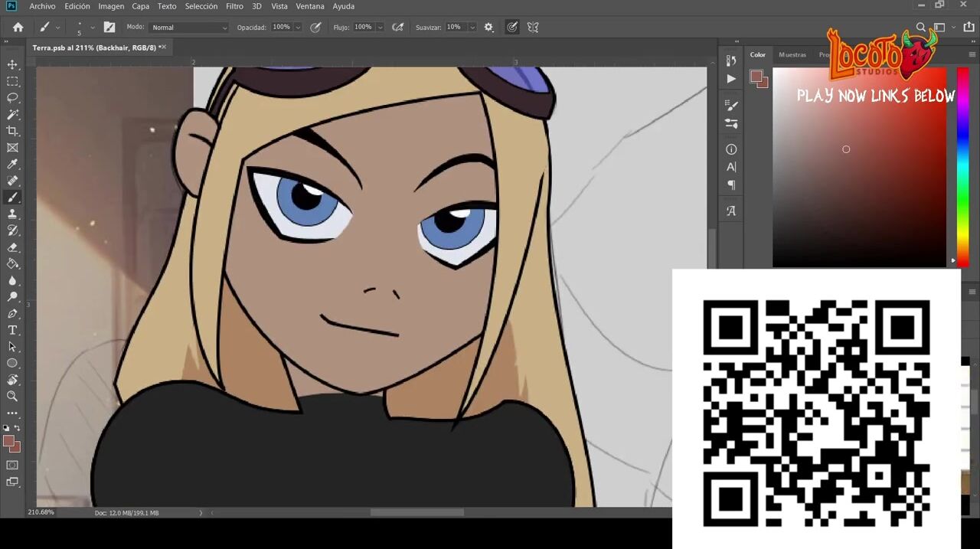Select the Eyedropper tool
980x549 pixels.
point(12,164)
